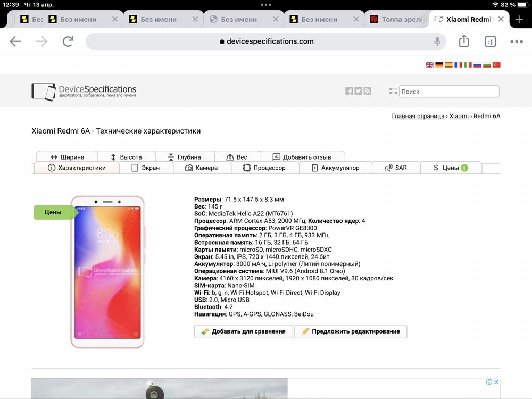
Task: Open the tab switcher icon
Action: point(491,41)
